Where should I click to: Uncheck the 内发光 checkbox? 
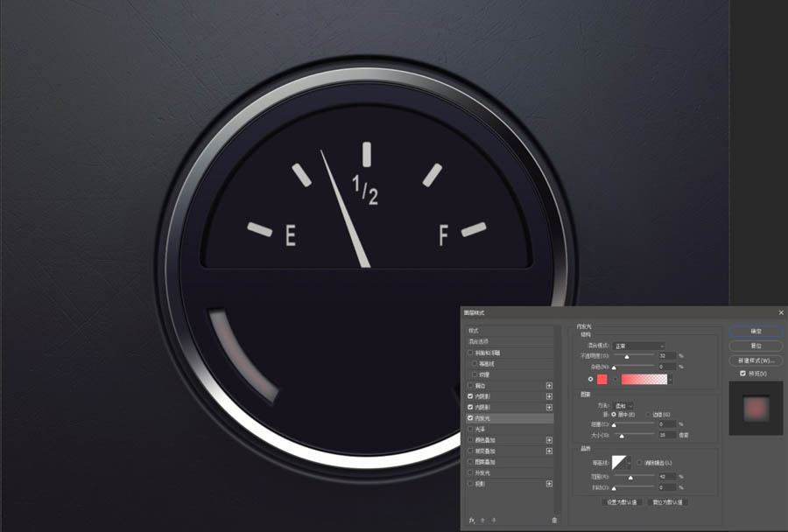(470, 418)
